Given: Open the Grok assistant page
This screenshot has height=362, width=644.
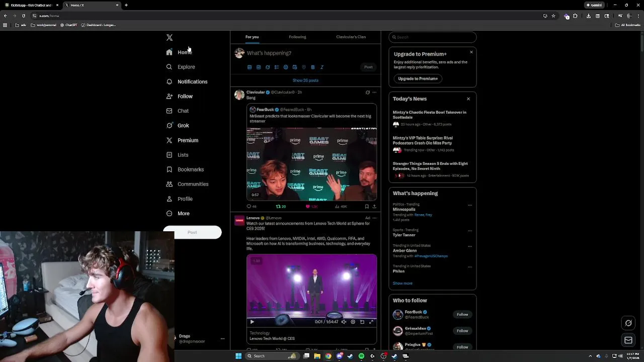Looking at the screenshot, I should point(178,126).
